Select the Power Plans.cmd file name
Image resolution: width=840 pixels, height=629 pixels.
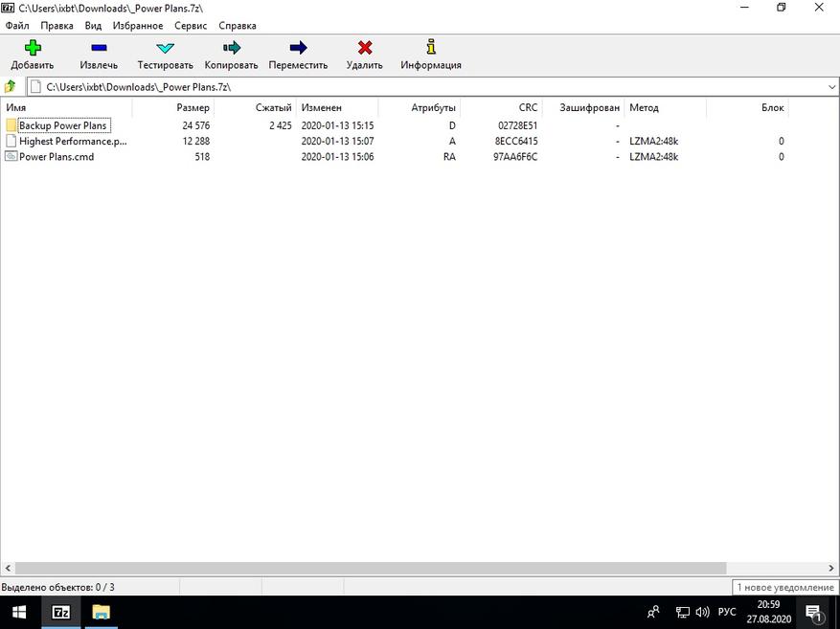point(57,156)
